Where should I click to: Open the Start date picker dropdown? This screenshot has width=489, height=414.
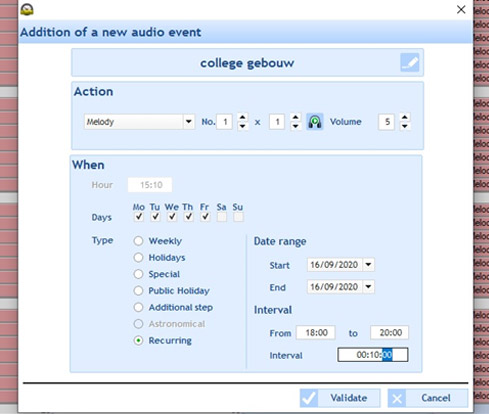pyautogui.click(x=368, y=265)
